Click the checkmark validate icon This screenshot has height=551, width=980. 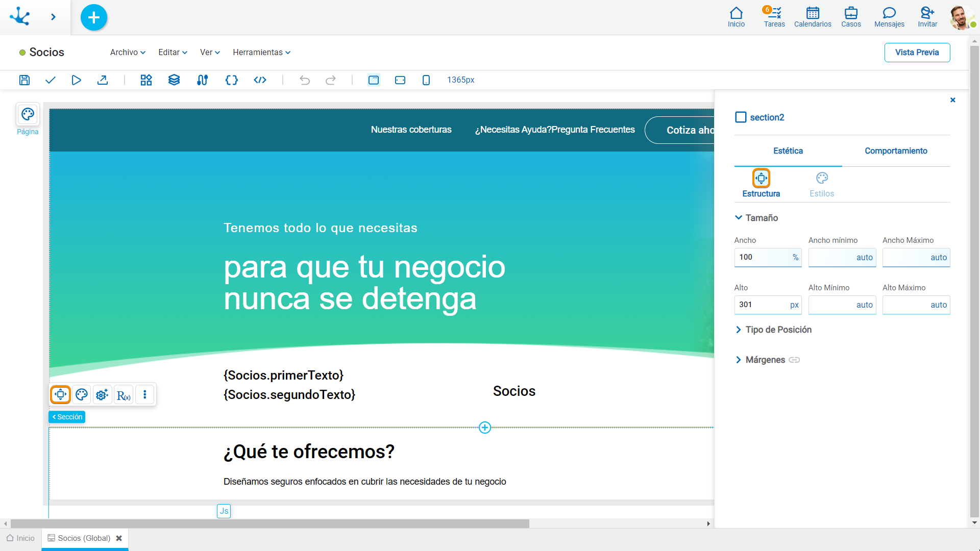pos(51,80)
